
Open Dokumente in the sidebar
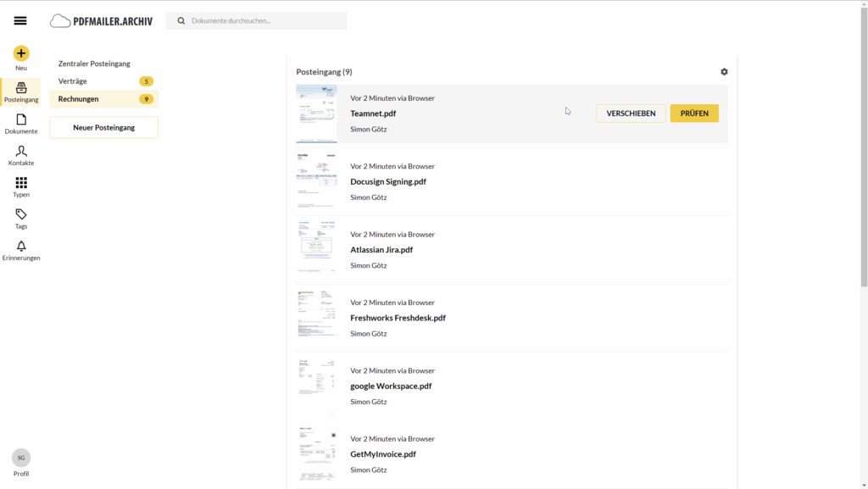click(x=21, y=124)
